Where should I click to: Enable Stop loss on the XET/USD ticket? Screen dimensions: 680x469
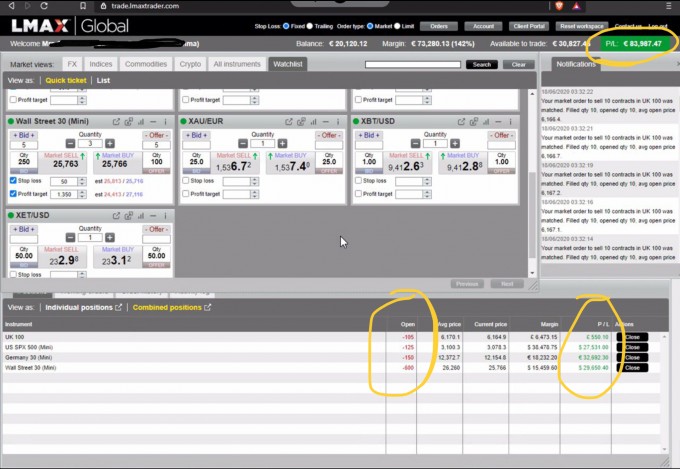[13, 274]
